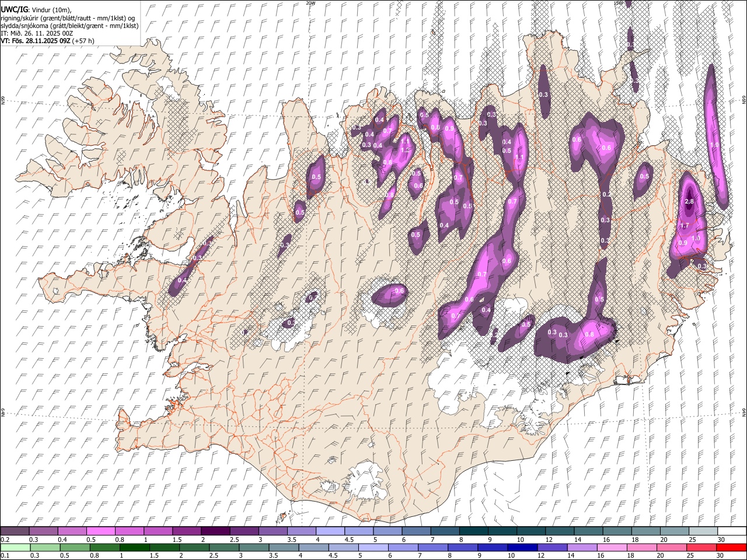
Task: Click the 2.8 precipitation value on the map
Action: pos(689,201)
